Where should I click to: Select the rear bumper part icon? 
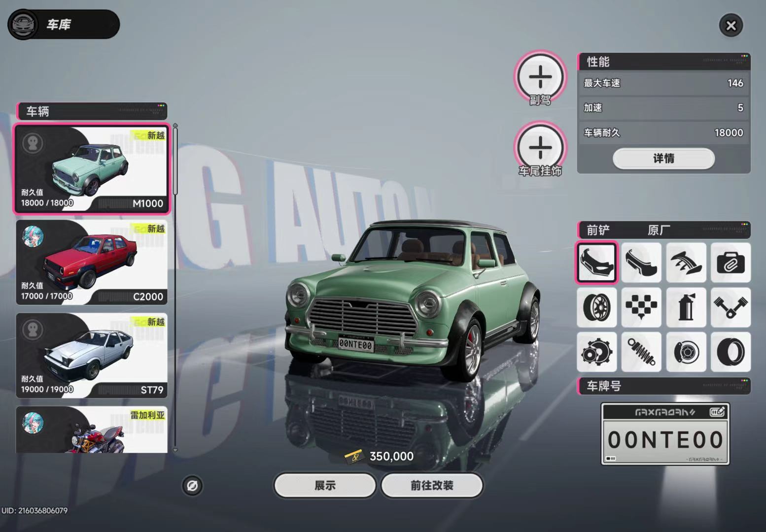click(x=641, y=263)
